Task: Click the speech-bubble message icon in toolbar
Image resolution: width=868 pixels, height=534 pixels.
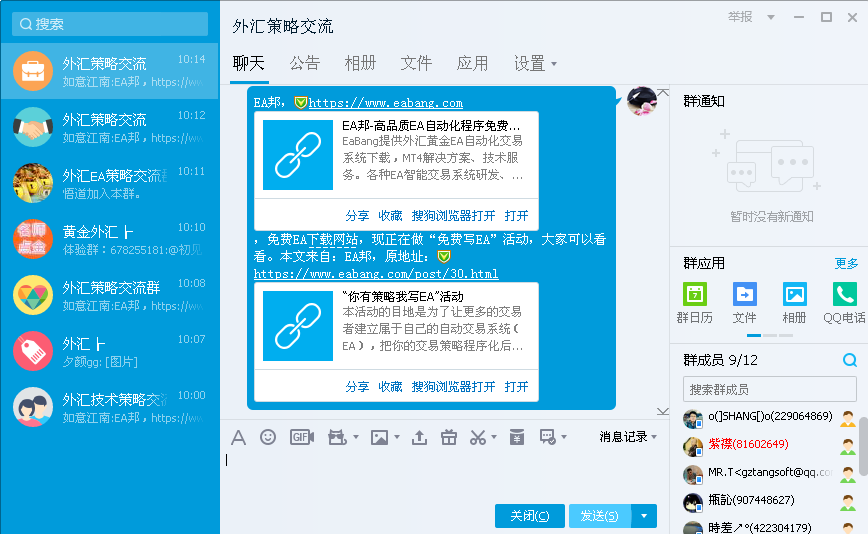Action: [547, 437]
